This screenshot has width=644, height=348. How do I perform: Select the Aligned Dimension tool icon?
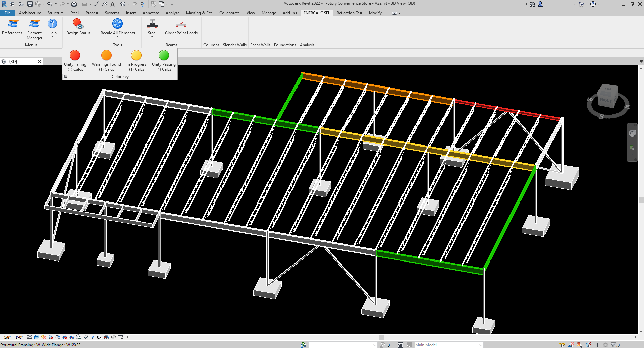[x=96, y=4]
